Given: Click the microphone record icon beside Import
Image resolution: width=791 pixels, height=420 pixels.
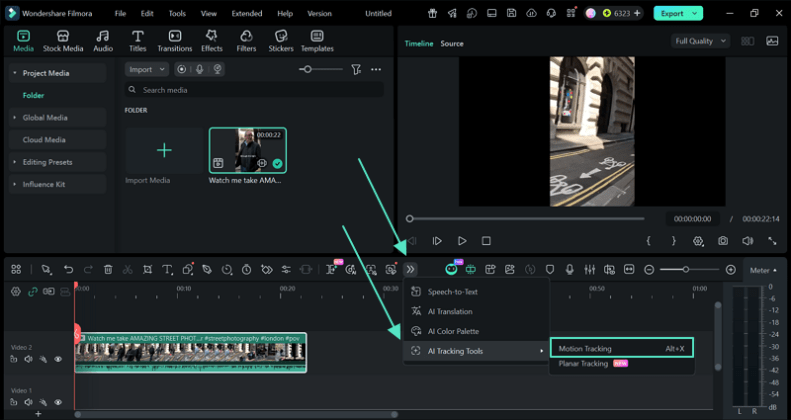Looking at the screenshot, I should [x=200, y=70].
